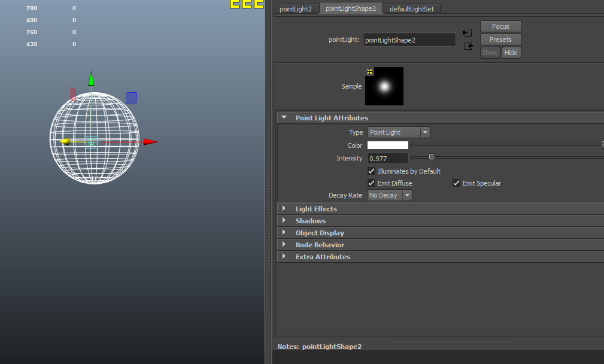Toggle Illuminates by Default checkbox

coord(371,171)
